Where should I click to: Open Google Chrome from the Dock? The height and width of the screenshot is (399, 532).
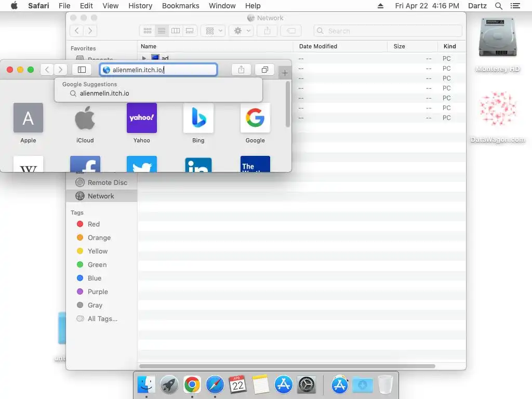tap(192, 385)
